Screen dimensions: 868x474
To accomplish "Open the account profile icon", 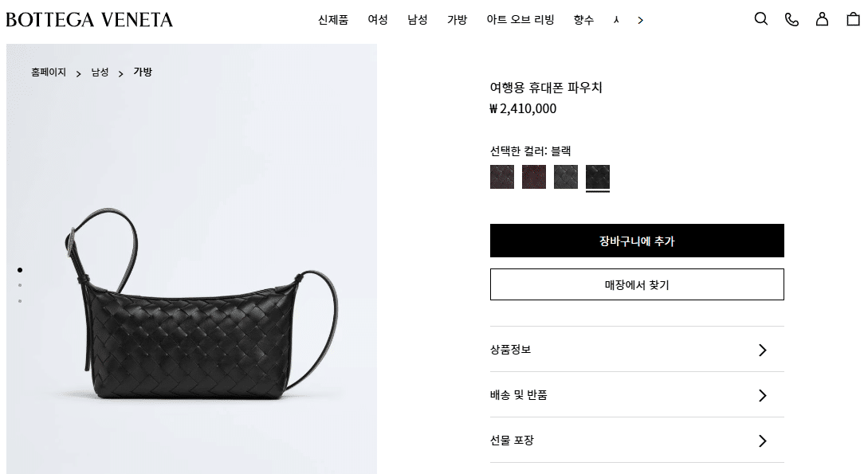I will [x=822, y=19].
